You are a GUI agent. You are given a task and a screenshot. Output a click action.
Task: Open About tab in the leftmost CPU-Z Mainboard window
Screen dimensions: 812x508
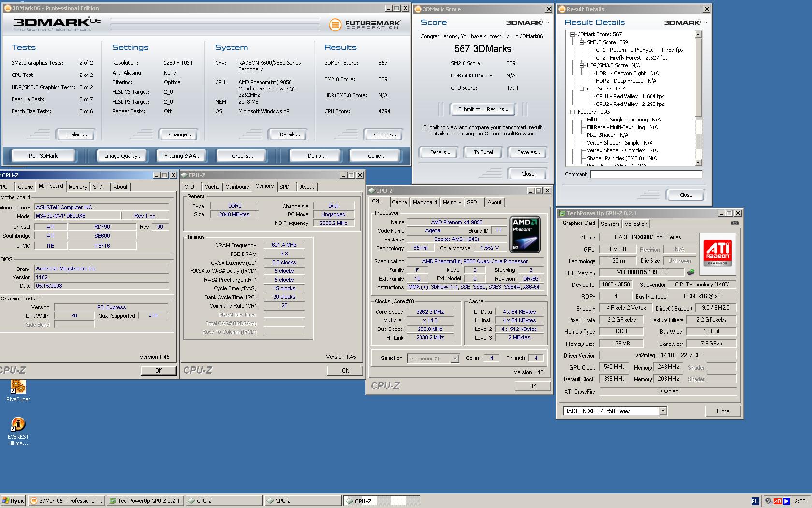tap(120, 187)
